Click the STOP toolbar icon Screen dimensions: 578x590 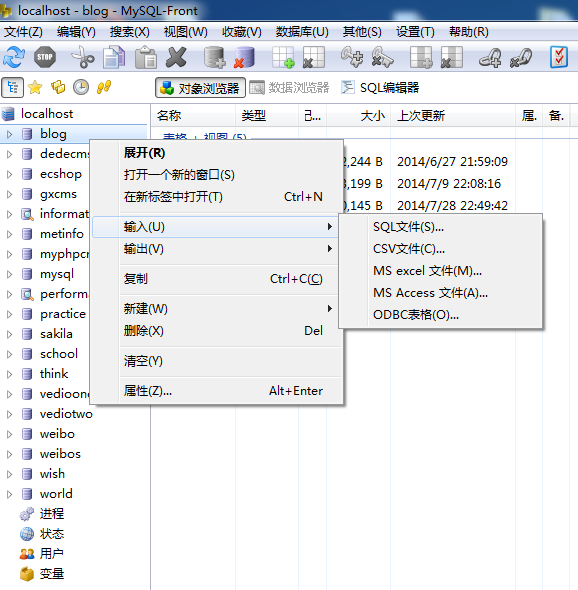coord(45,57)
